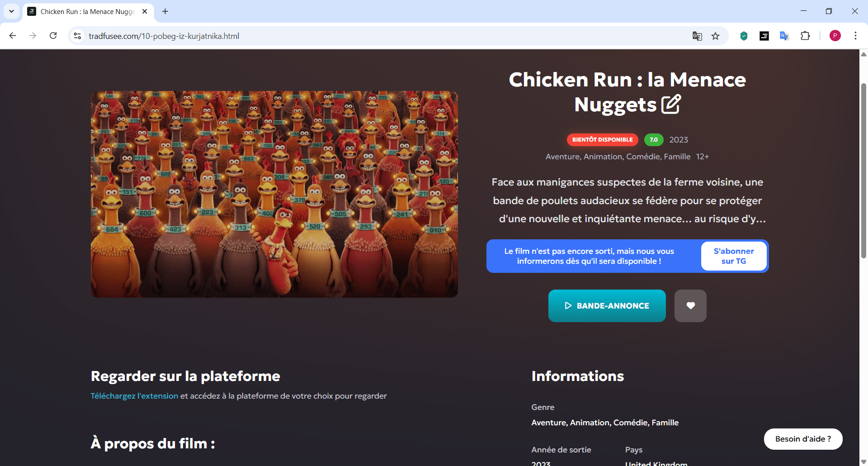Open the Google Translate page icon
Image resolution: width=868 pixels, height=466 pixels.
697,36
